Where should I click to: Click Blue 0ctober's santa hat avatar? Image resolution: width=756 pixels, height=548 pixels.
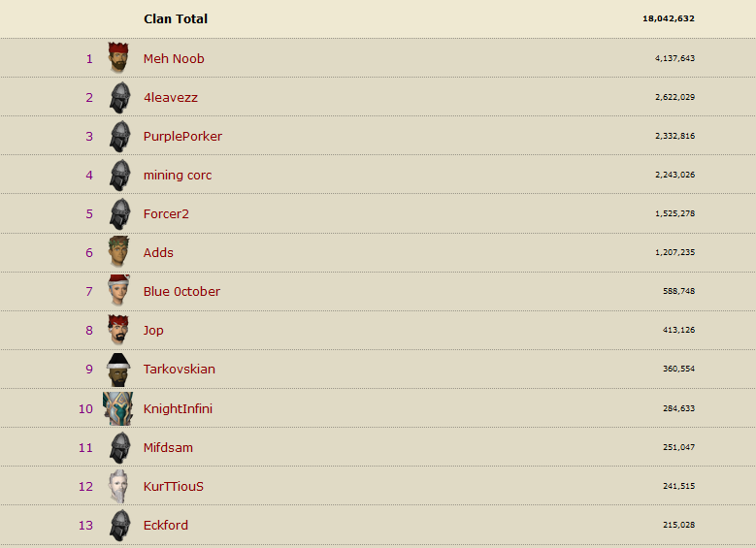pyautogui.click(x=118, y=291)
